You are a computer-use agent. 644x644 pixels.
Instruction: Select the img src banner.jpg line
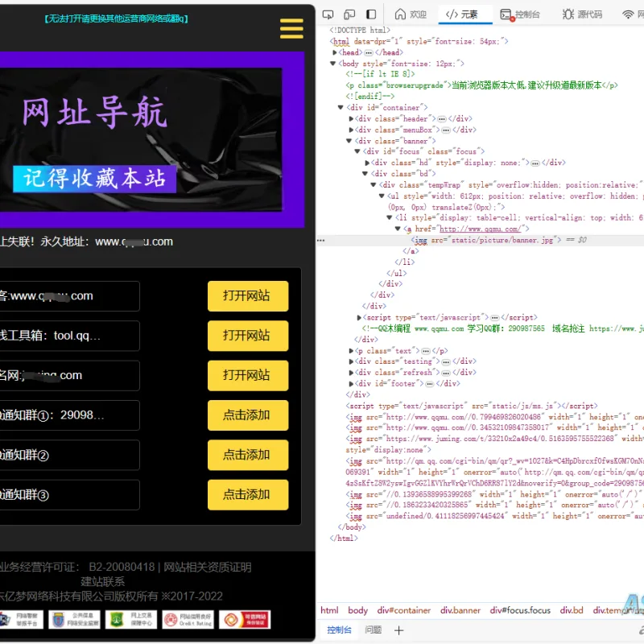tap(486, 240)
